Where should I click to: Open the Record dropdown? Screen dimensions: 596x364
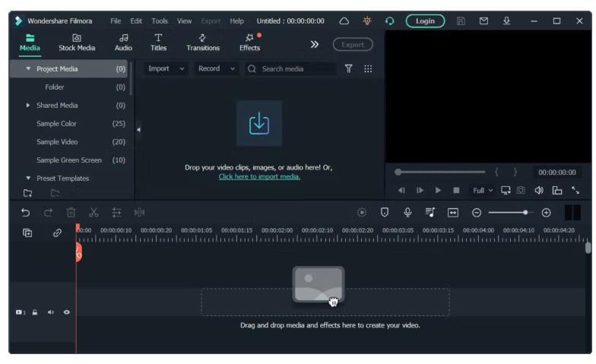point(217,68)
